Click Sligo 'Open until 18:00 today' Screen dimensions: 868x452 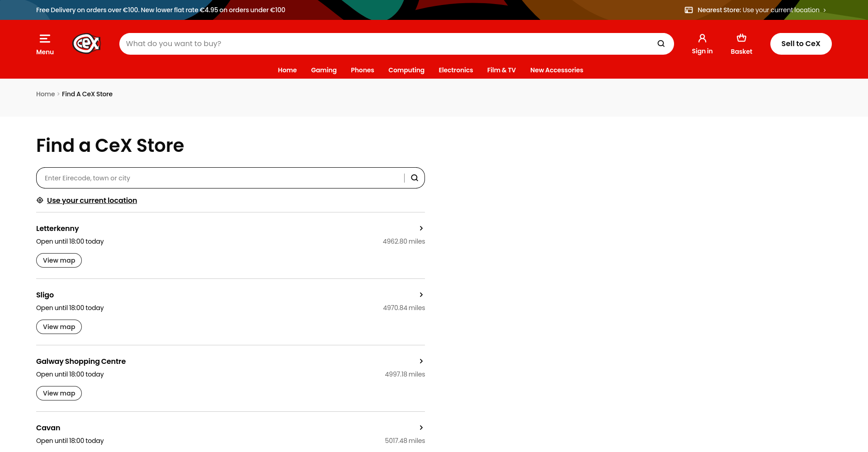coord(70,308)
